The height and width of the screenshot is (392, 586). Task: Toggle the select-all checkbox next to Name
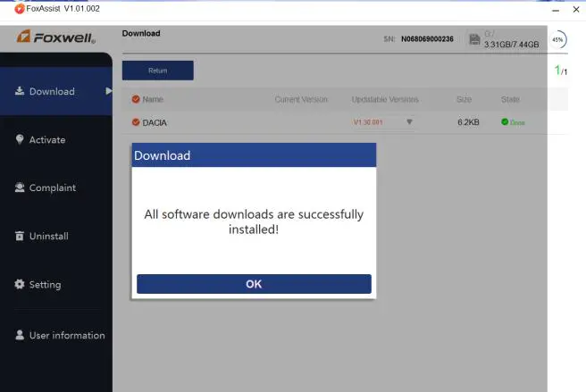(x=136, y=99)
